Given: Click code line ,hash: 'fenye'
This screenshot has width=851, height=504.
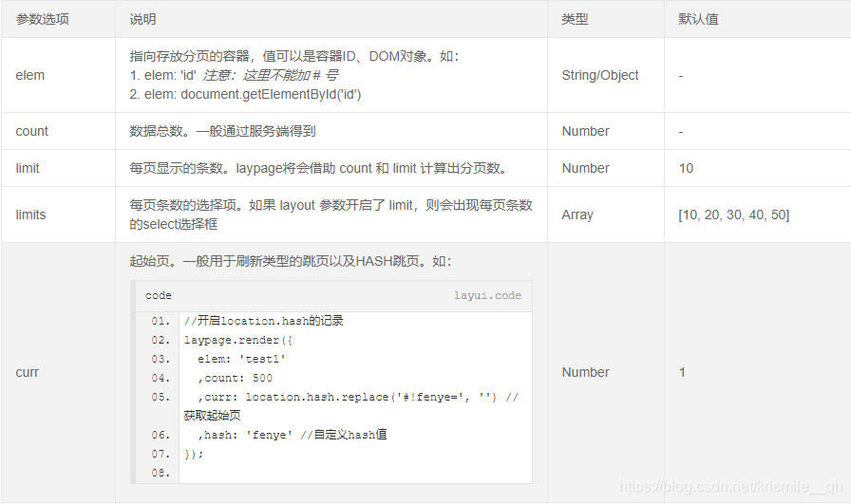Looking at the screenshot, I should pyautogui.click(x=293, y=435).
